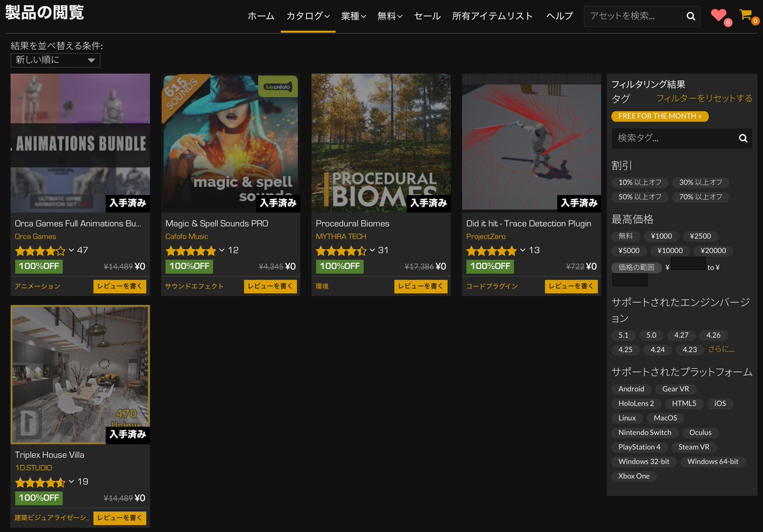Filter by engine version 4.27

click(x=681, y=335)
